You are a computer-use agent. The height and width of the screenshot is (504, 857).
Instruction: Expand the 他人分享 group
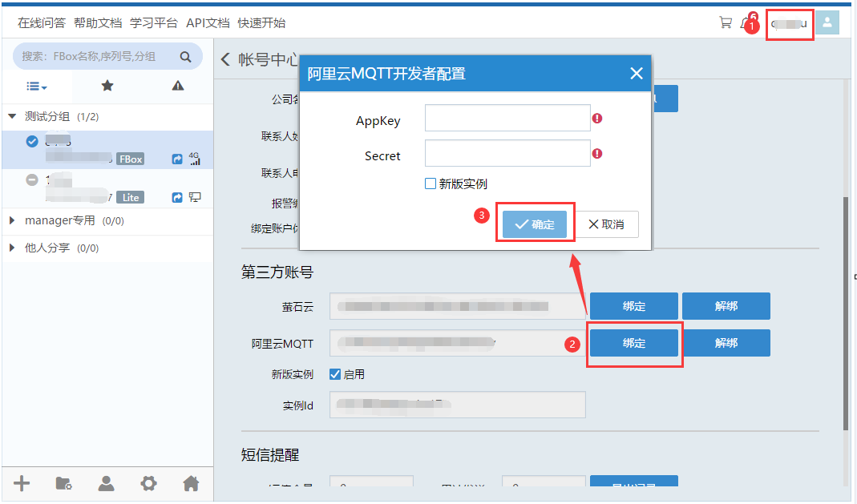(12, 248)
